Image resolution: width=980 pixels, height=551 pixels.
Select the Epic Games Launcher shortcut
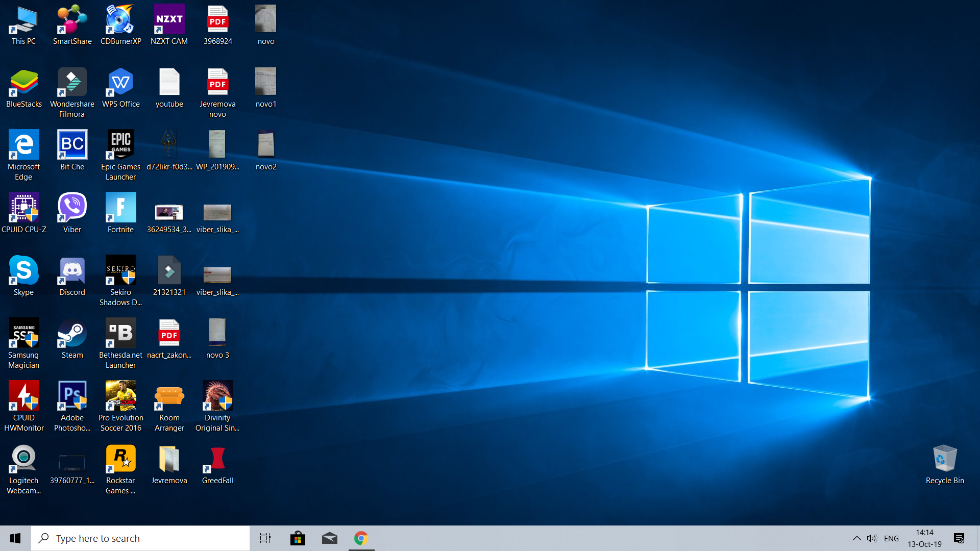pos(120,156)
